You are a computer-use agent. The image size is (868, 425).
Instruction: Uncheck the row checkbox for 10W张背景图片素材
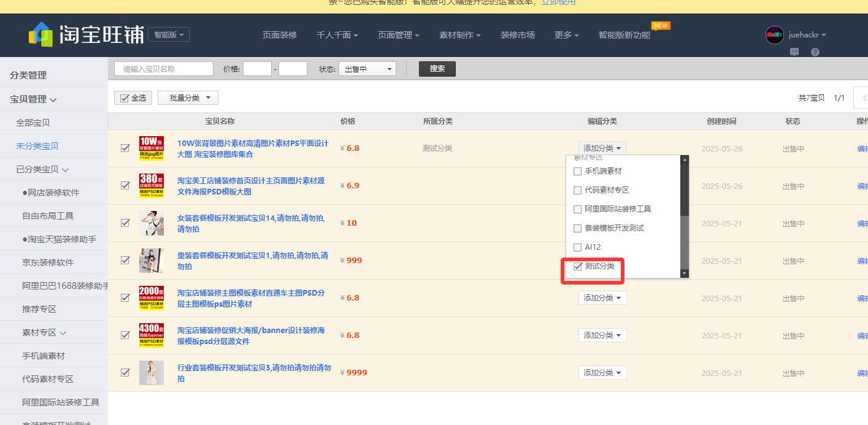click(x=125, y=148)
